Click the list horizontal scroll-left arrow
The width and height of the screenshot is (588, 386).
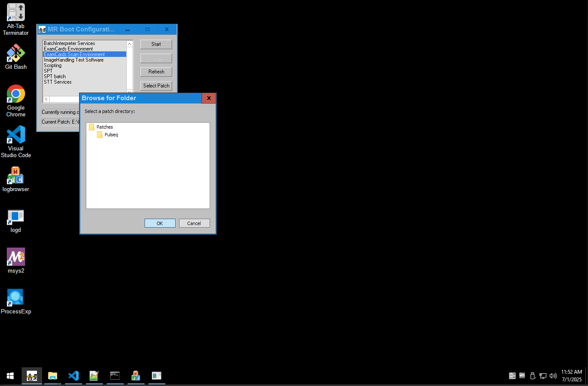[x=46, y=99]
